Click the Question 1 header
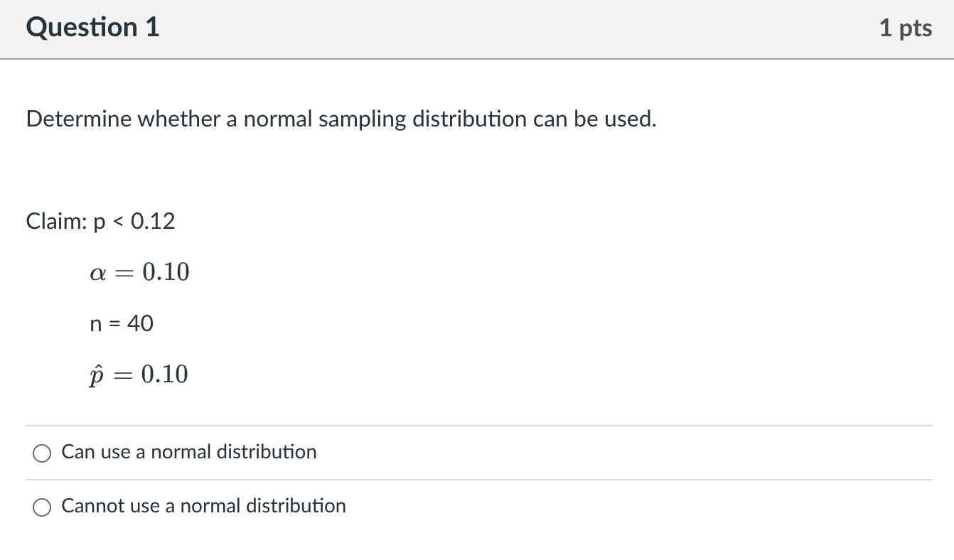This screenshot has width=954, height=560. click(91, 27)
